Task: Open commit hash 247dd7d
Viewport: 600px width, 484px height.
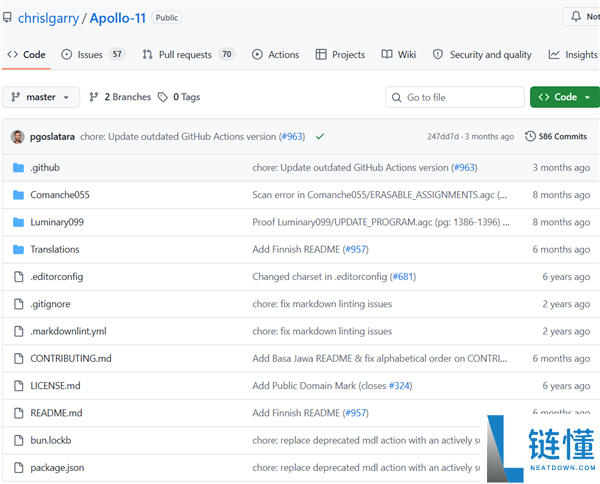Action: pyautogui.click(x=443, y=137)
